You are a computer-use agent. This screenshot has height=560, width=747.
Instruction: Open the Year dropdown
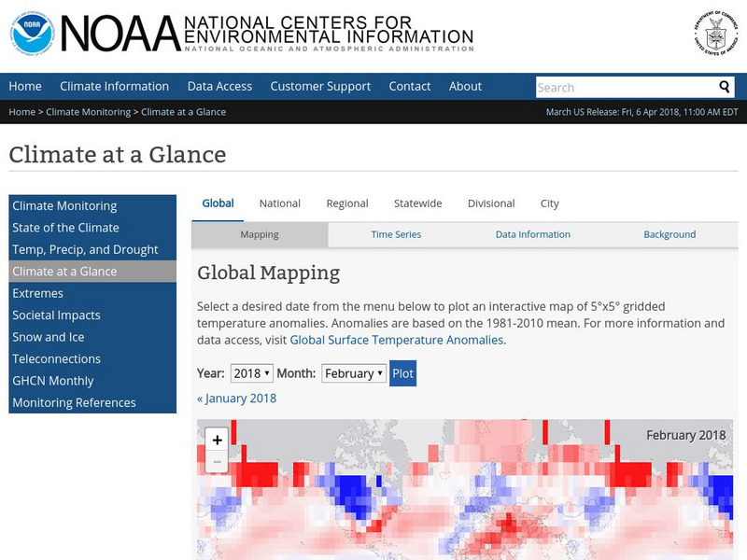(251, 373)
